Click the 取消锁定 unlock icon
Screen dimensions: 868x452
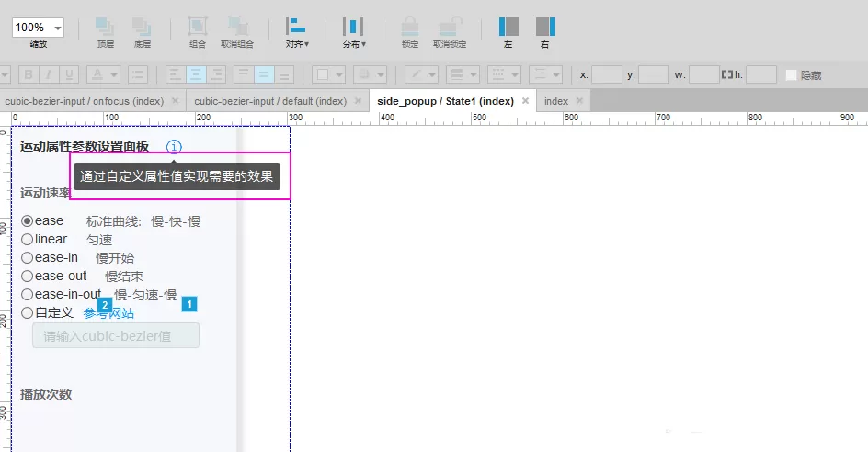(450, 27)
